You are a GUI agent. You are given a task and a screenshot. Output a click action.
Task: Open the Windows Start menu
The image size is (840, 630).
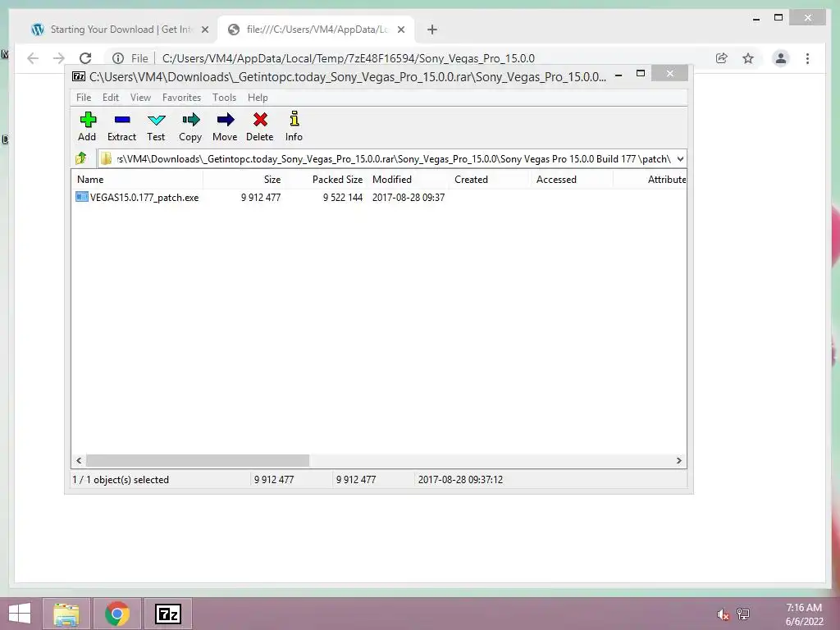(x=20, y=614)
